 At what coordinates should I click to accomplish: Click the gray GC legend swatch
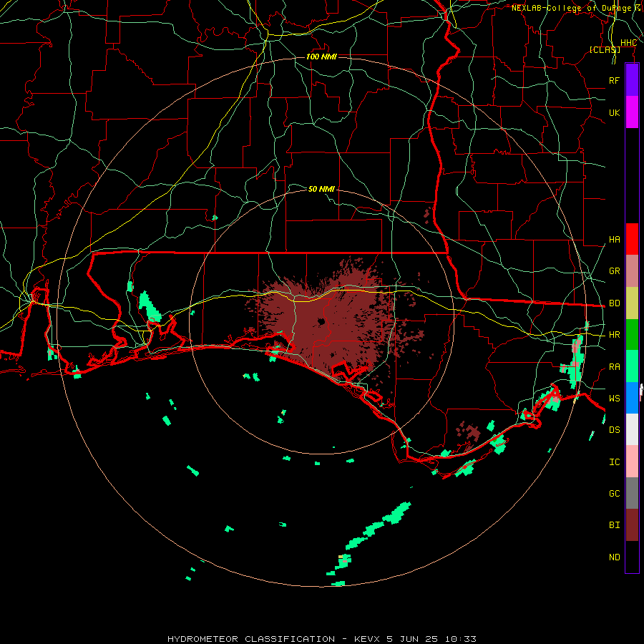632,493
